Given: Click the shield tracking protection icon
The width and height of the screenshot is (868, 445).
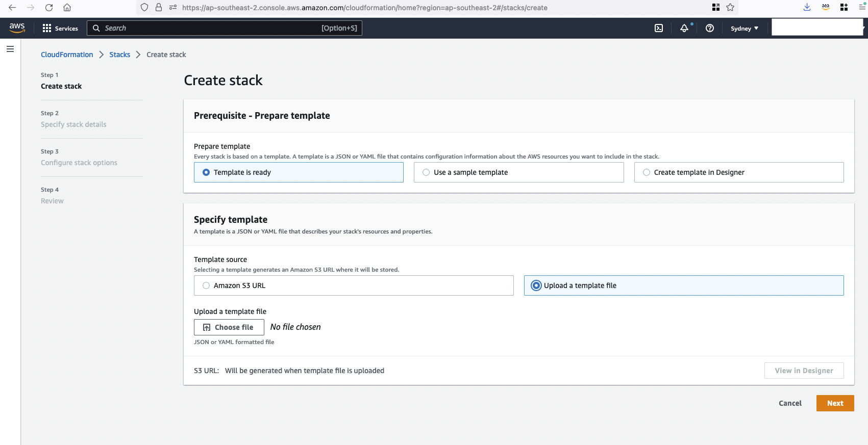Looking at the screenshot, I should pos(144,7).
